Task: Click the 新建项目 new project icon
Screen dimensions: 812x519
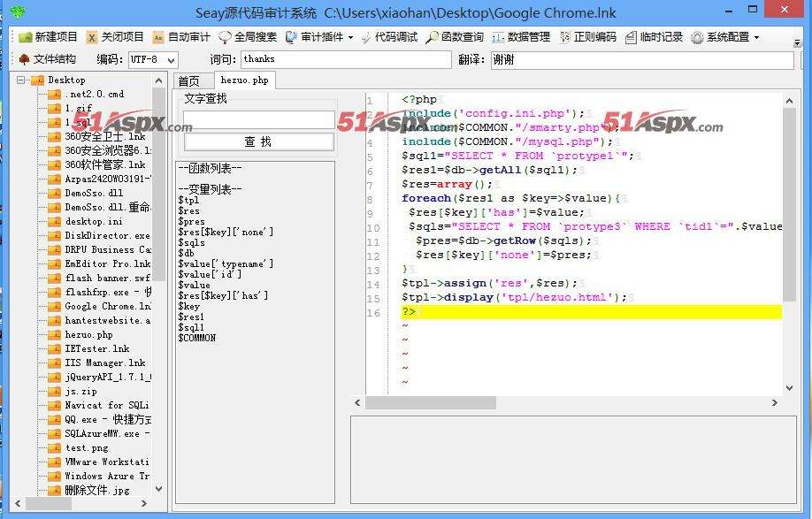Action: point(26,37)
